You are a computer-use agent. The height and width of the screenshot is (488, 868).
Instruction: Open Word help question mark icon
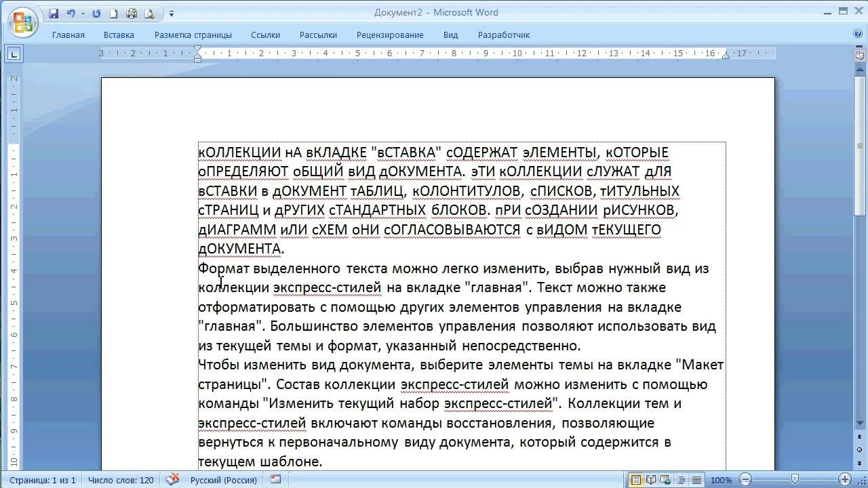pyautogui.click(x=858, y=34)
